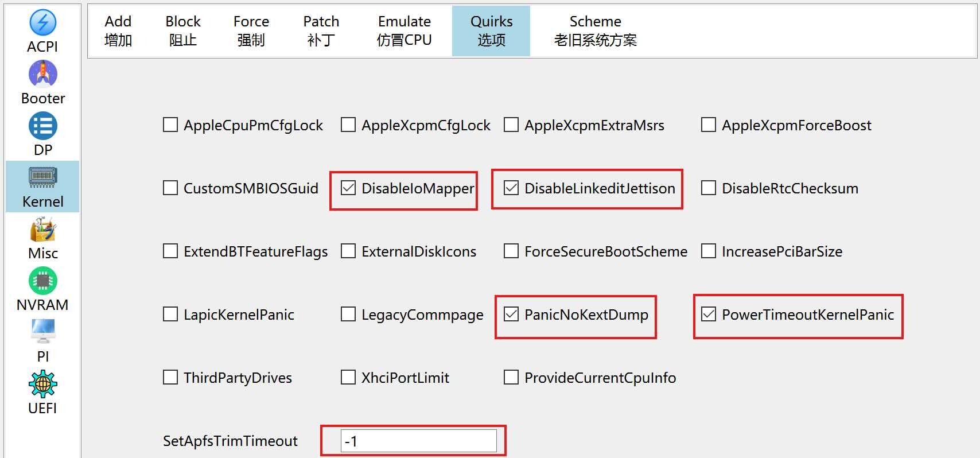Switch to the Patch tab
980x458 pixels.
pyautogui.click(x=321, y=31)
